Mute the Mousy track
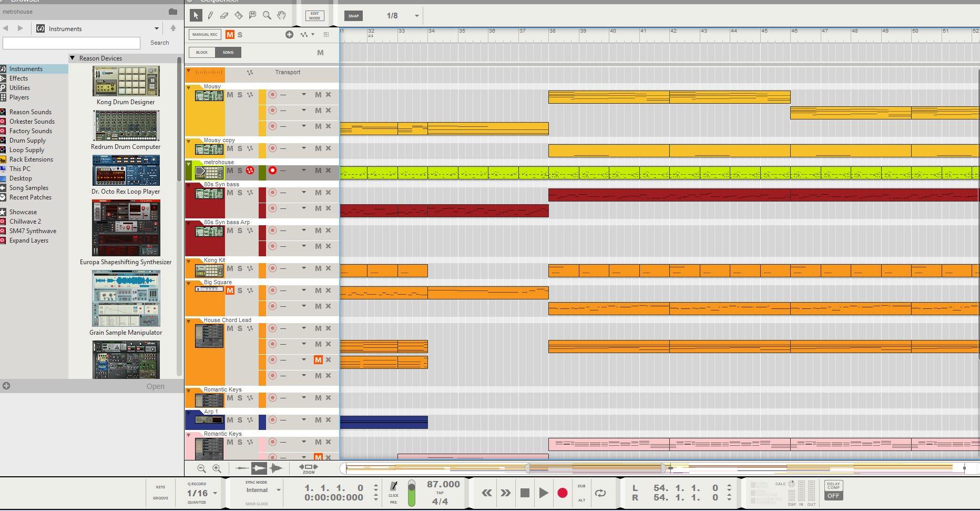The height and width of the screenshot is (511, 980). pyautogui.click(x=230, y=95)
